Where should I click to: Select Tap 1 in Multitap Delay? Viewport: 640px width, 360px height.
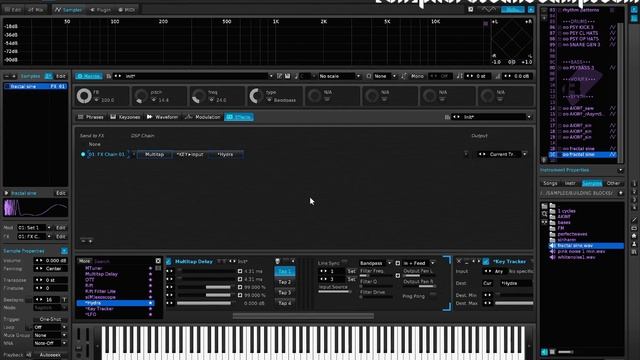[x=284, y=271]
